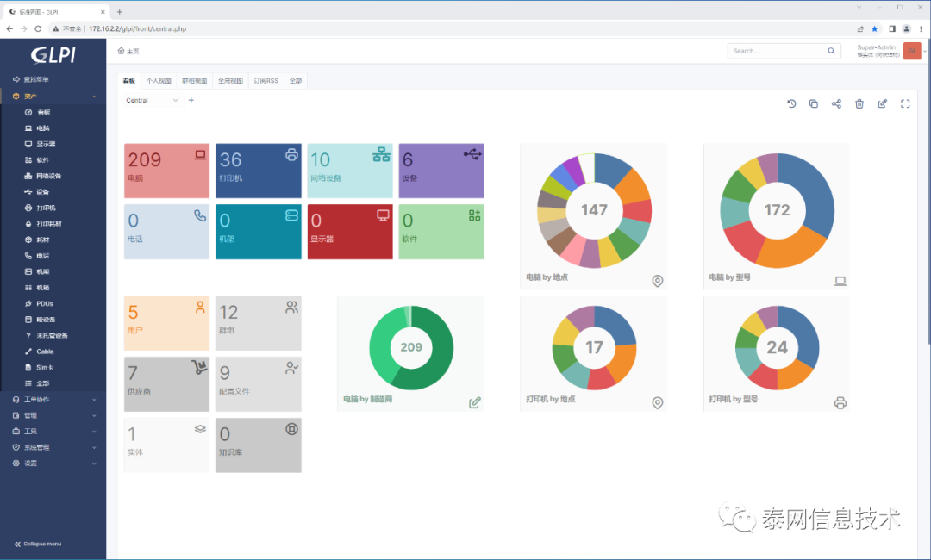This screenshot has height=560, width=931.
Task: Click the search magnifier icon
Action: click(x=831, y=51)
